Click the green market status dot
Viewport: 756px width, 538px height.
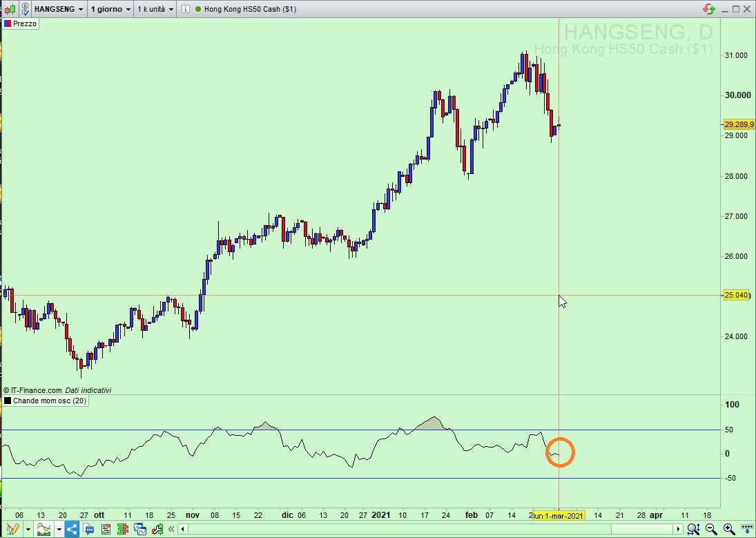pyautogui.click(x=198, y=9)
